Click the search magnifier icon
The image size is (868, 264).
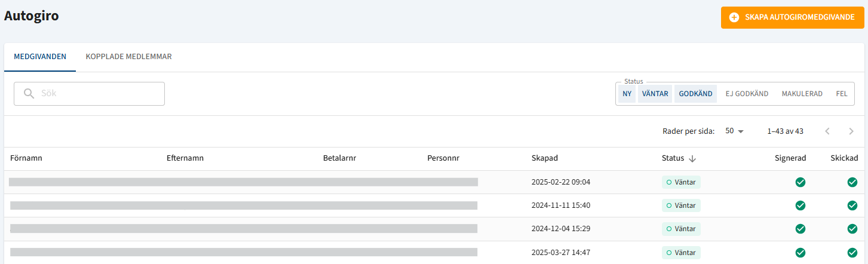29,94
